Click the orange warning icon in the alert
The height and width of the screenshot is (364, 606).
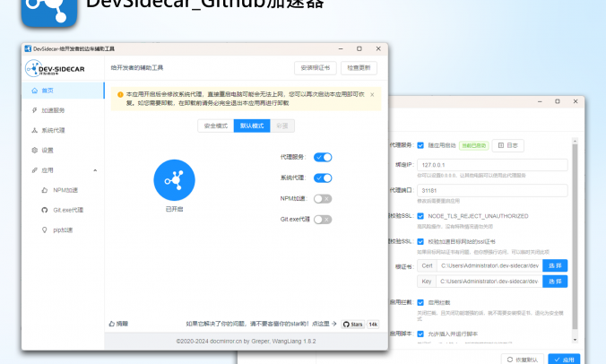coord(120,94)
